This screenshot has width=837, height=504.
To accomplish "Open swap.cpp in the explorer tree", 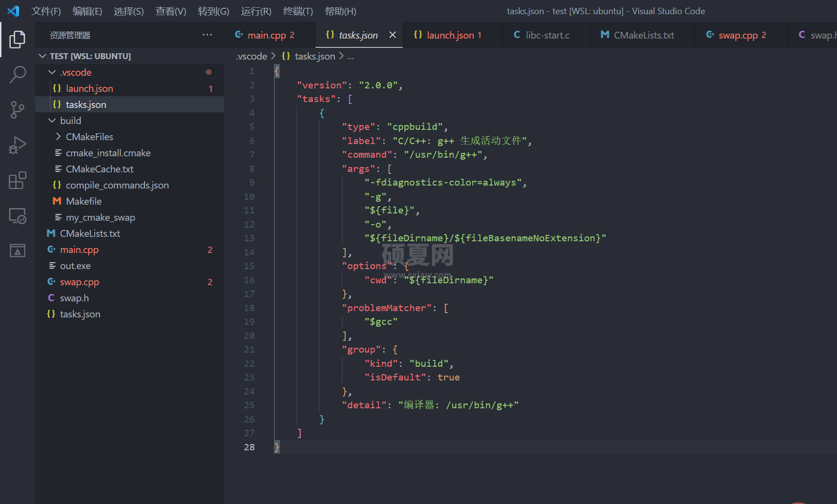I will point(130,282).
